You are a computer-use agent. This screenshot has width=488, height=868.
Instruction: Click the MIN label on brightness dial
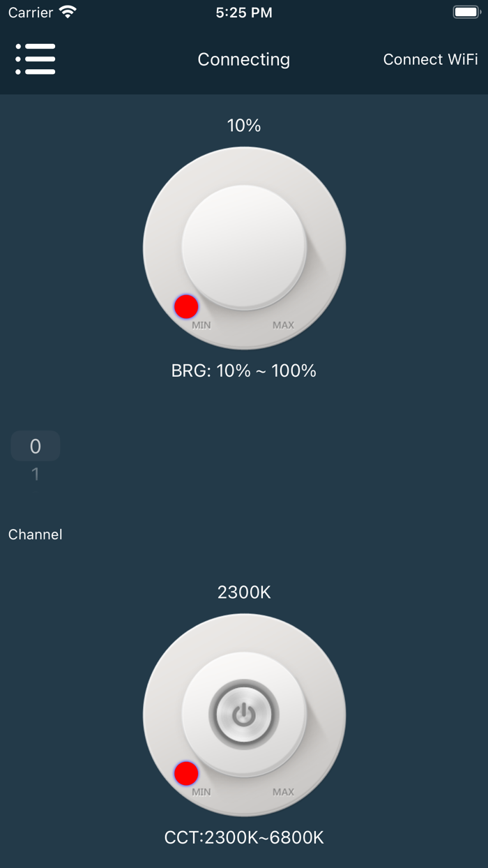click(201, 325)
